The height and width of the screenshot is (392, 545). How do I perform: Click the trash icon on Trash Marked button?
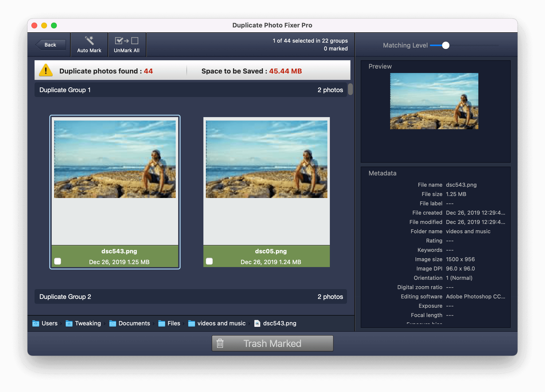tap(220, 343)
